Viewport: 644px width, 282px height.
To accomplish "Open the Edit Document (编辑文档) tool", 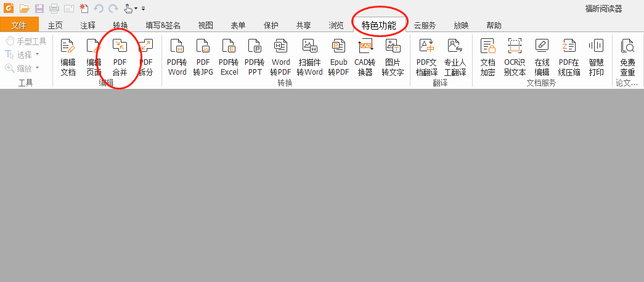I will click(x=68, y=57).
